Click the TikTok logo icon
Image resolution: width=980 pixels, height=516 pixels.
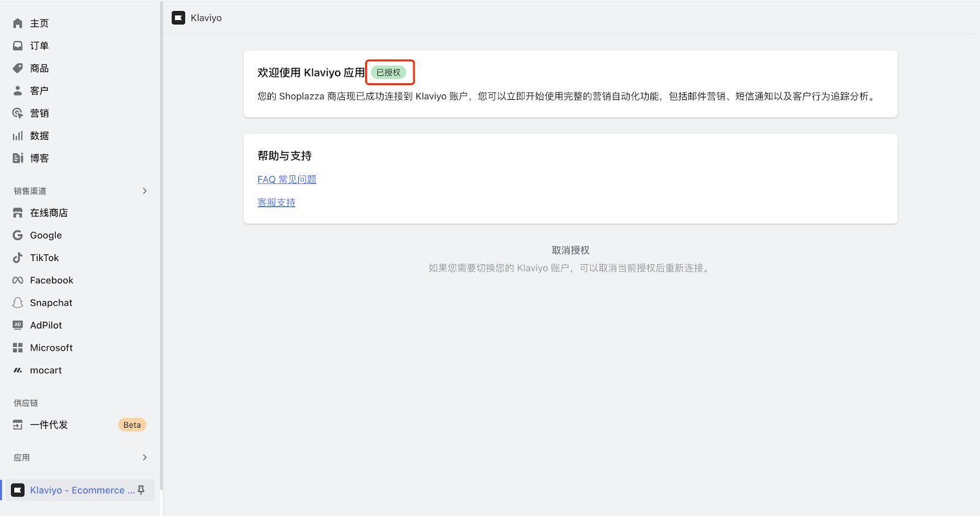coord(18,258)
